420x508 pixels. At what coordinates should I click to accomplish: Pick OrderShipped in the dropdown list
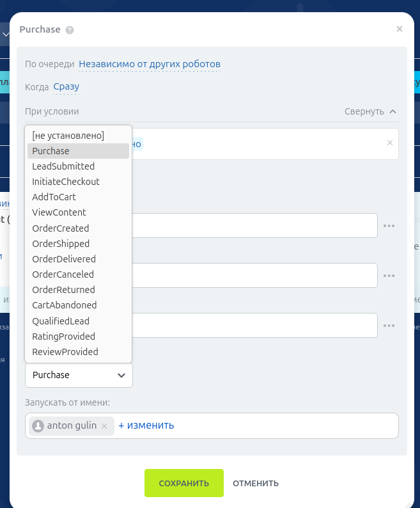61,244
